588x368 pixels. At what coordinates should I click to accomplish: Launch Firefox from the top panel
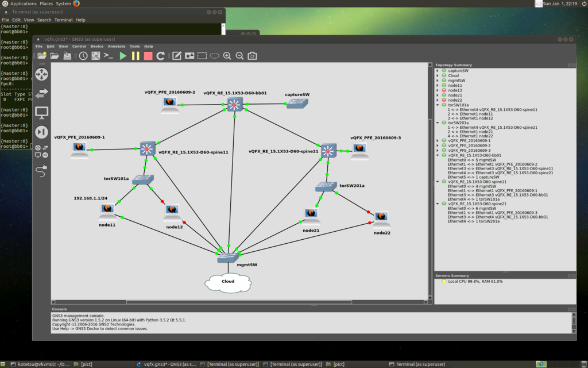point(76,3)
